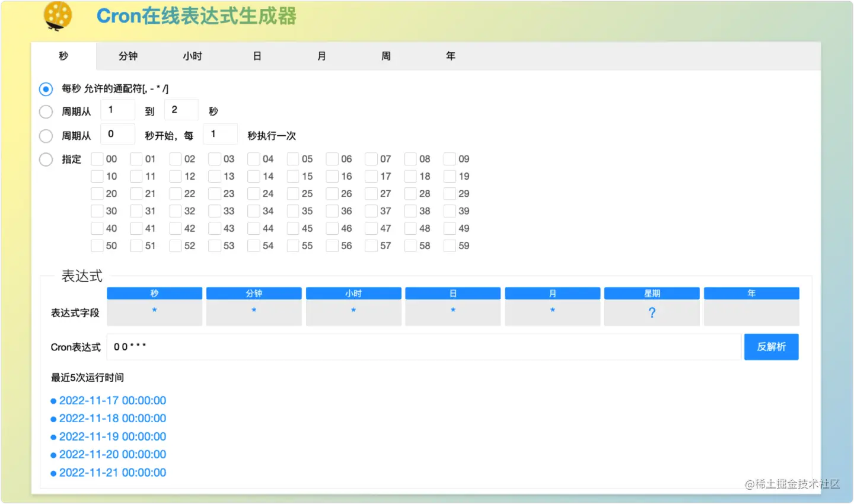Open the 月 tab

pyautogui.click(x=321, y=56)
